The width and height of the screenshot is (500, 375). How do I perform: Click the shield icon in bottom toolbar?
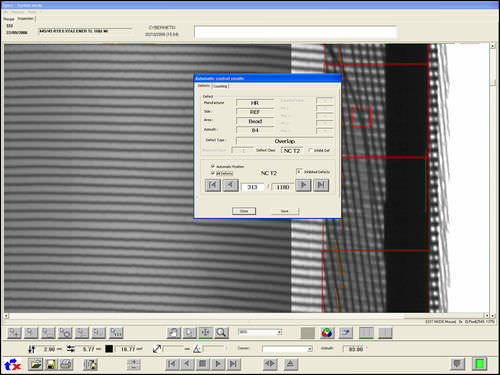(458, 364)
